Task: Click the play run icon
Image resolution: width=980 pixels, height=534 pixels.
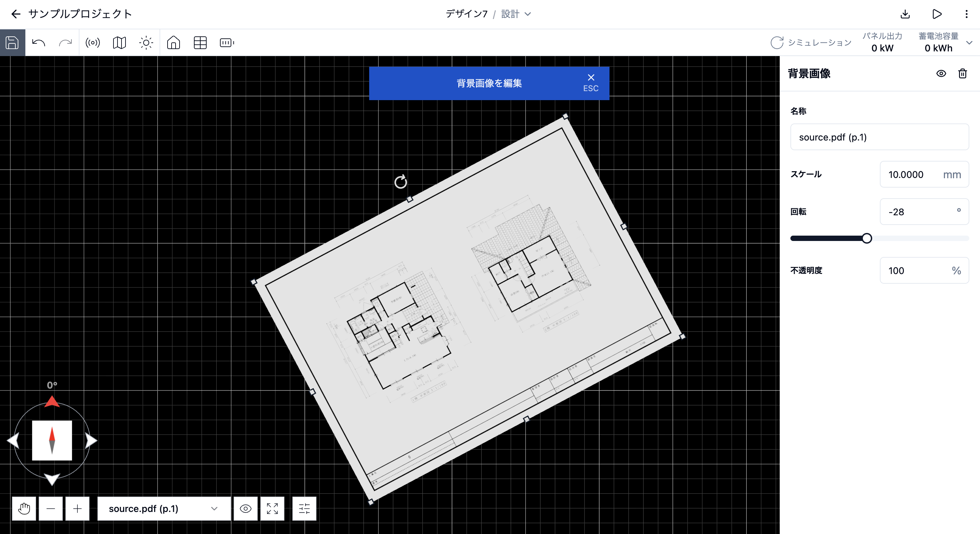Action: [937, 14]
